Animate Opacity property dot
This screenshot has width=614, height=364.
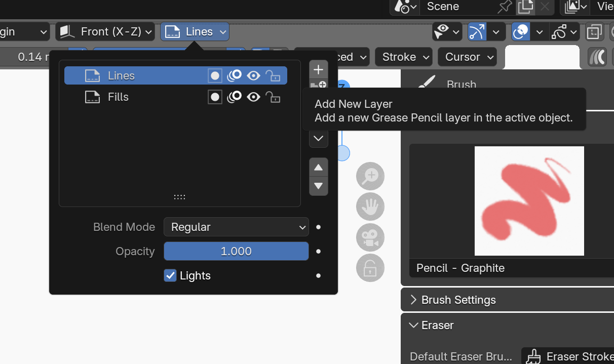(x=318, y=251)
